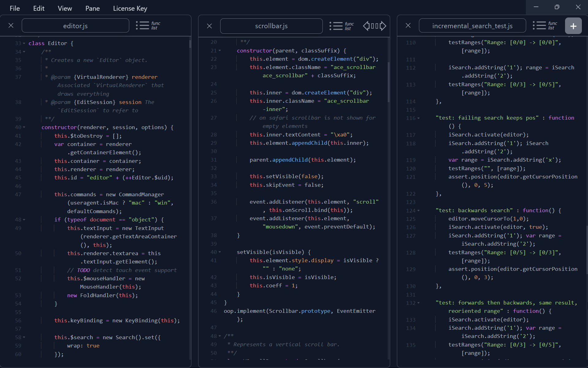
Task: Restore down the application window
Action: click(x=557, y=7)
